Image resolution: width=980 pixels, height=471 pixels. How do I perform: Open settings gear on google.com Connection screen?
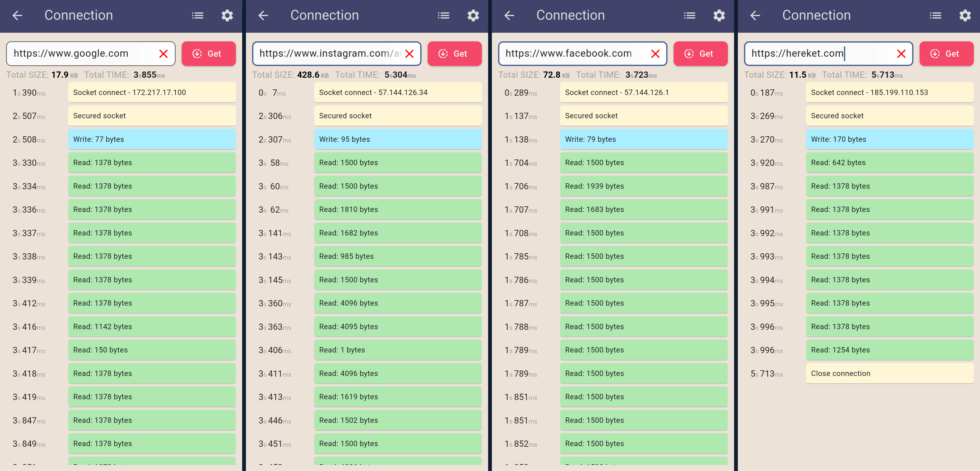[x=227, y=16]
